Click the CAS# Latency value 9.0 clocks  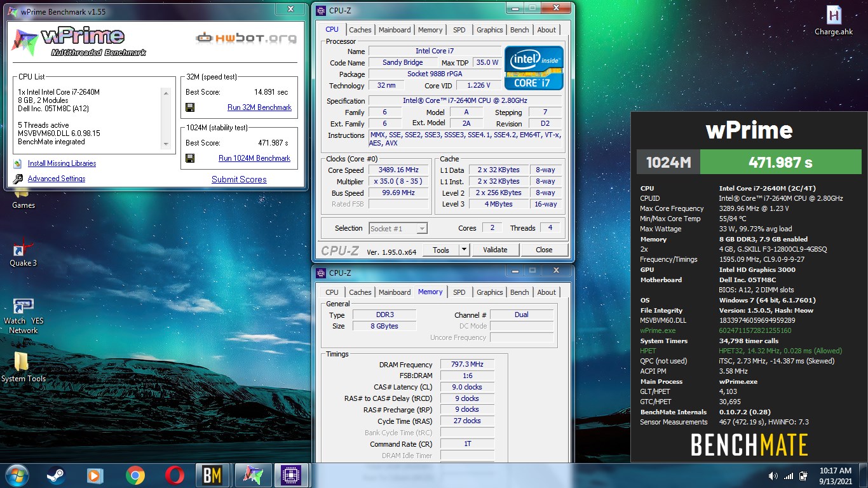(x=467, y=387)
